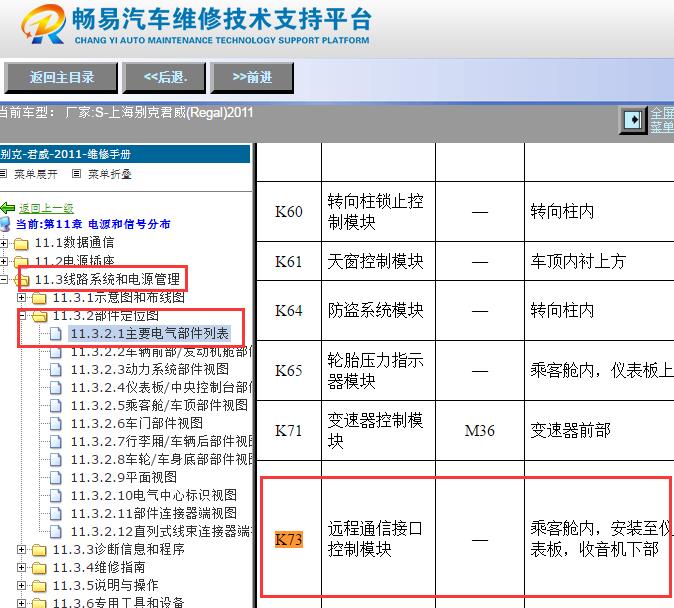Open 11.3.2.11部件连接器端视图 page
Viewport: 674px width, 608px height.
pyautogui.click(x=154, y=513)
